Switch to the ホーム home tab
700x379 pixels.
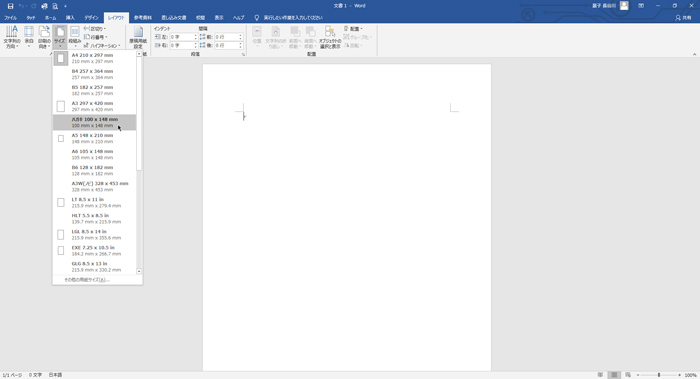[50, 18]
